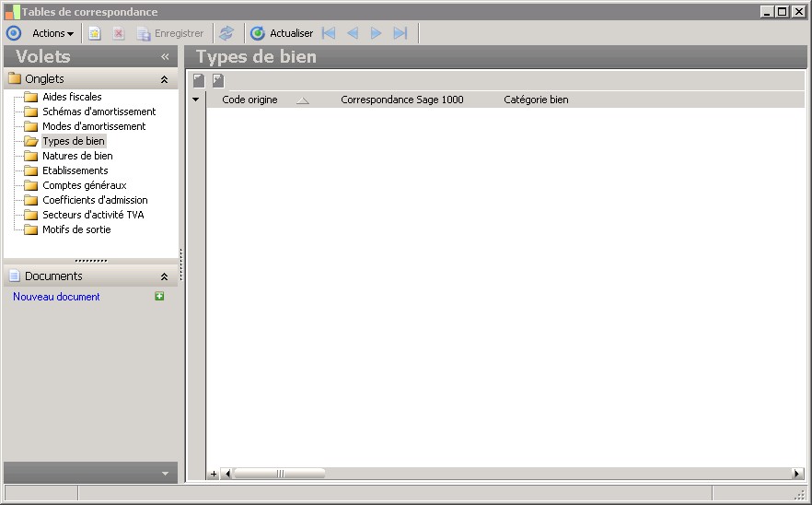Select Schémas d'amortissement folder
The width and height of the screenshot is (812, 505).
pyautogui.click(x=99, y=112)
